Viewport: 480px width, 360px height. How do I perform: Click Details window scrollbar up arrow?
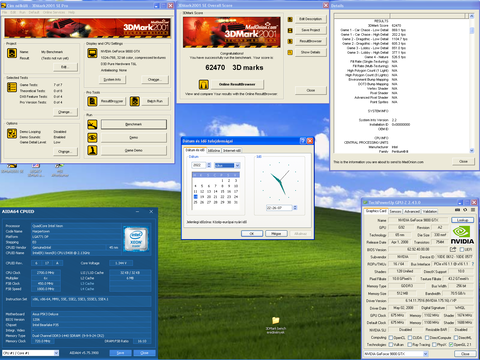tap(472, 16)
